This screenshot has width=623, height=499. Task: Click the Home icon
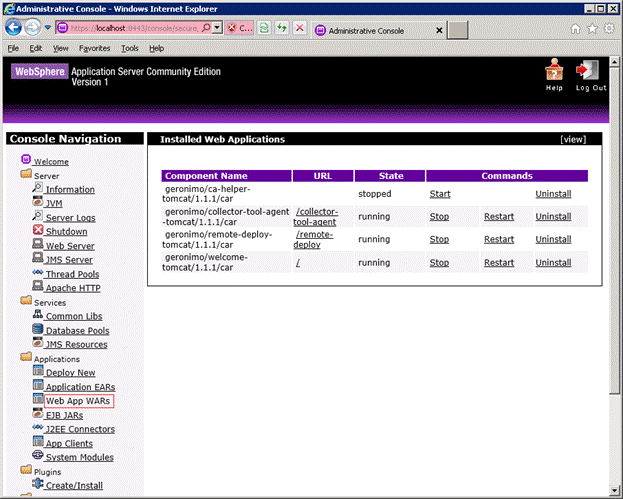[575, 29]
